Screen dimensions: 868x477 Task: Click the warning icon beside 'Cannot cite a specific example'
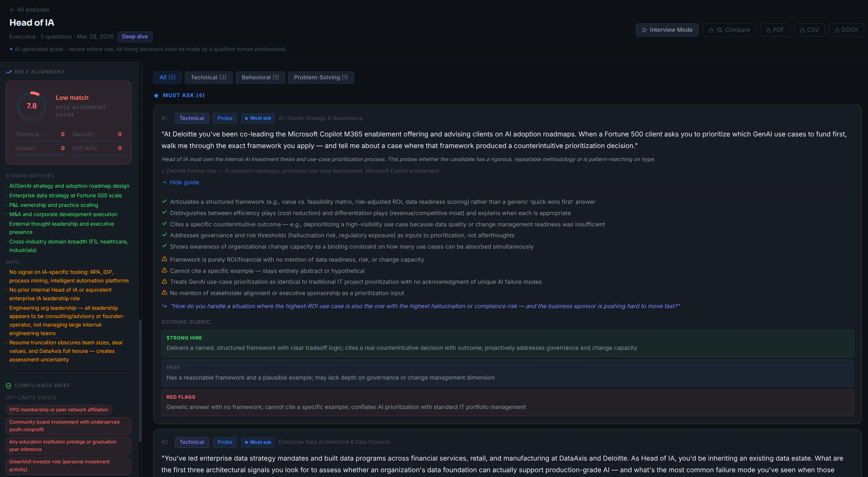pyautogui.click(x=164, y=270)
